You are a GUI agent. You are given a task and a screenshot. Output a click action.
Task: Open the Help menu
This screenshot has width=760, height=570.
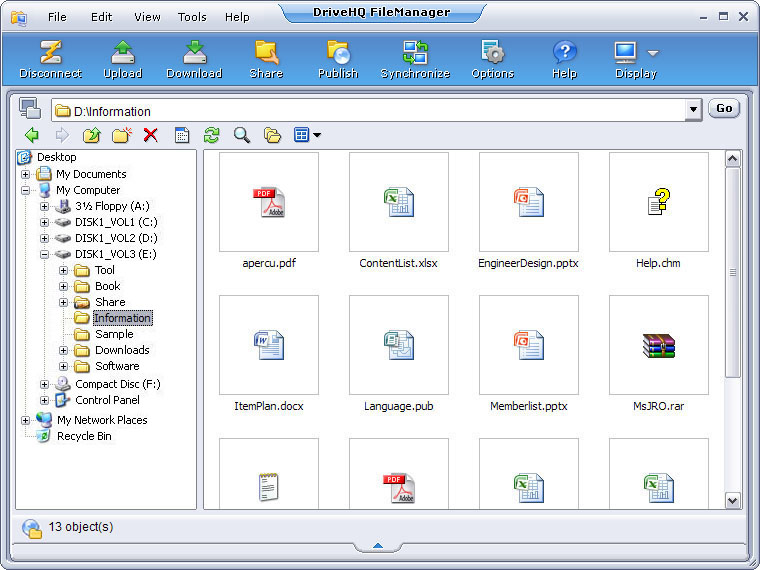237,17
